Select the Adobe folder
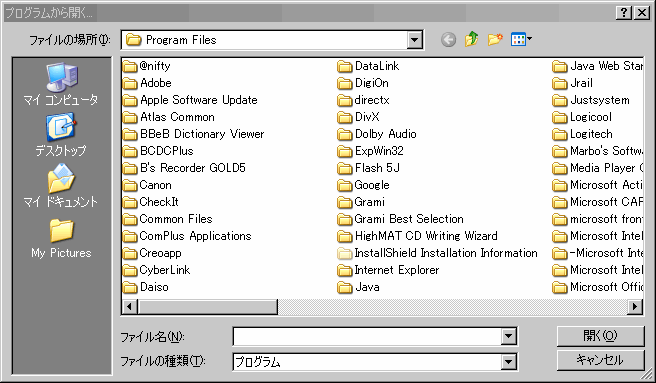This screenshot has height=383, width=656. tap(147, 83)
